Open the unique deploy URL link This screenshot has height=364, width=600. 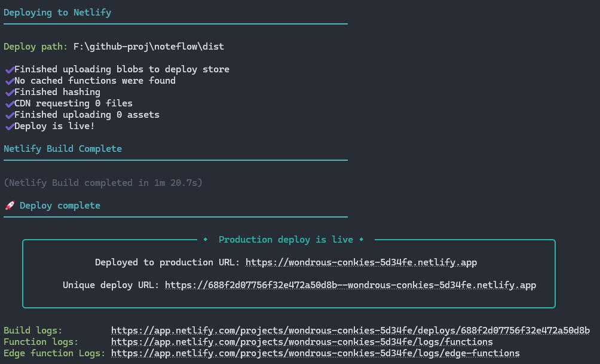point(350,285)
